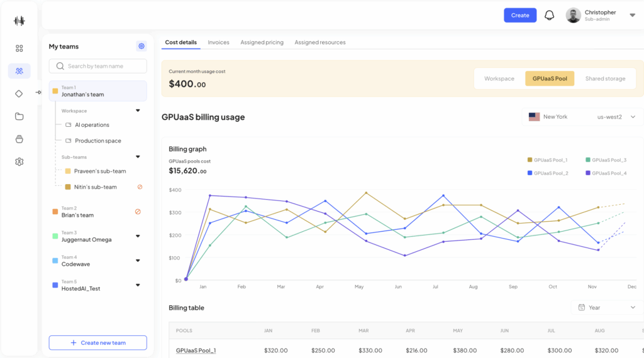This screenshot has width=644, height=358.
Task: Switch to the Invoices tab
Action: 219,43
